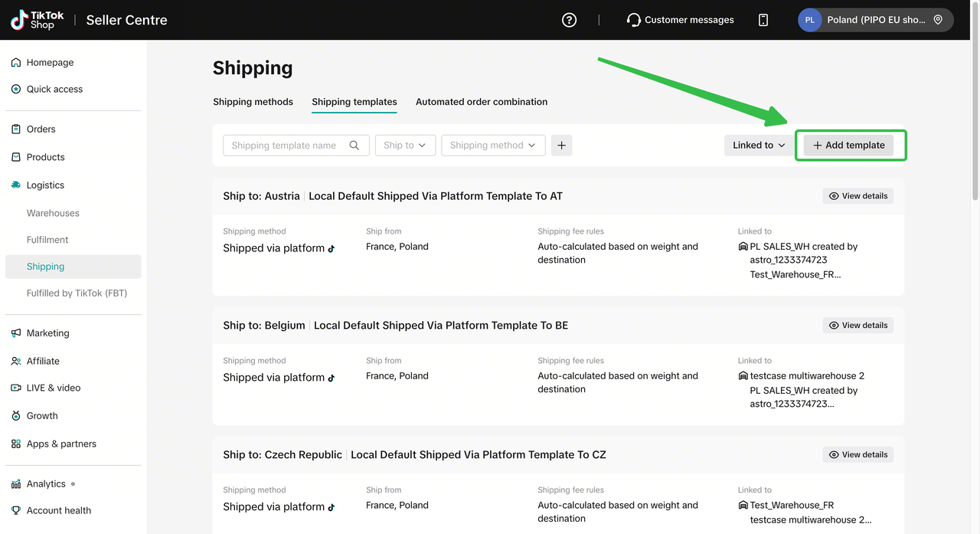The image size is (980, 534).
Task: Open the Ship to dropdown filter
Action: 405,146
